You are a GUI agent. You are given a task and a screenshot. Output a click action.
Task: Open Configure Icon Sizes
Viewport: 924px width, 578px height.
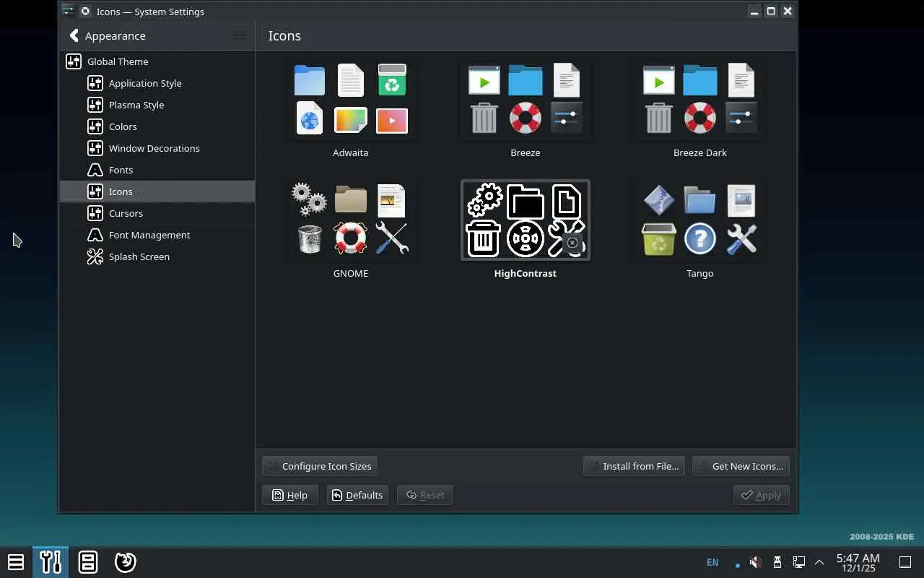pos(320,466)
